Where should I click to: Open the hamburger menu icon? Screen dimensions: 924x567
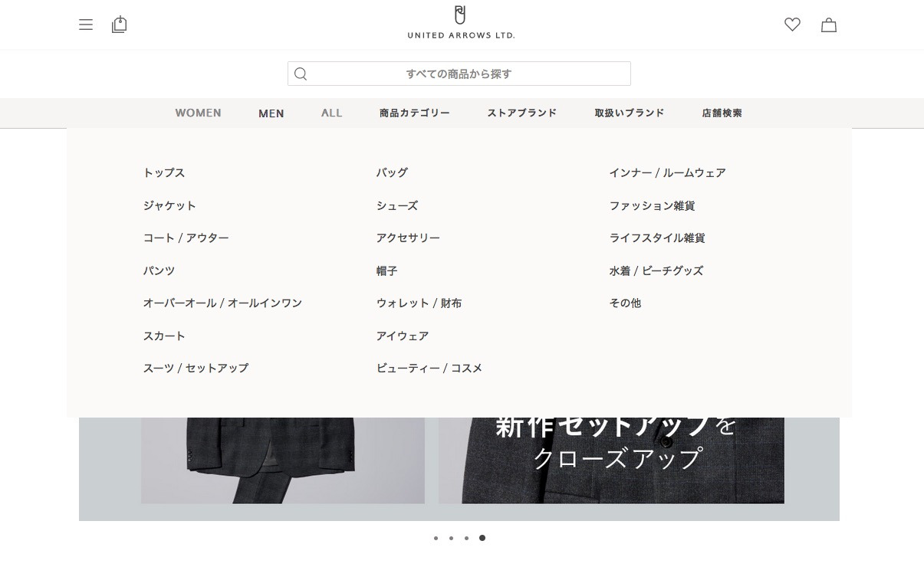point(86,25)
